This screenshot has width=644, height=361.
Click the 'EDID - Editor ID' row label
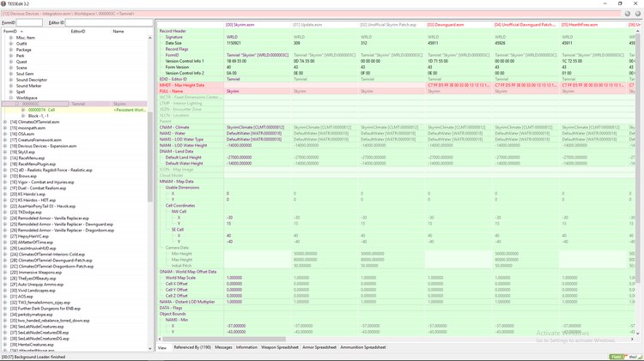[x=173, y=79]
